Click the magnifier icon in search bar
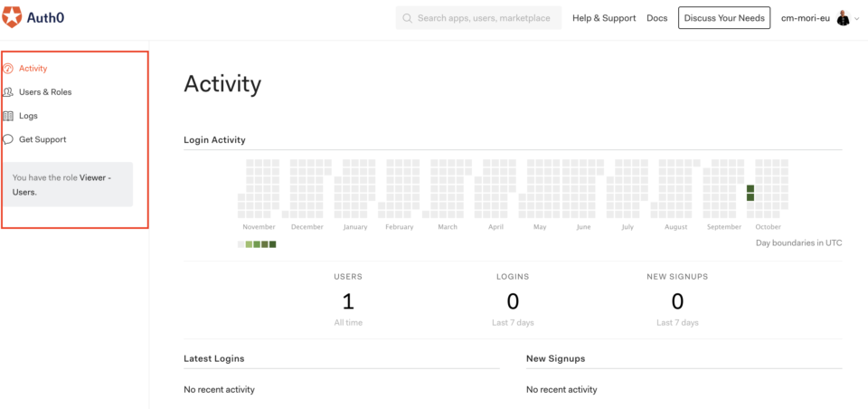 (x=408, y=18)
